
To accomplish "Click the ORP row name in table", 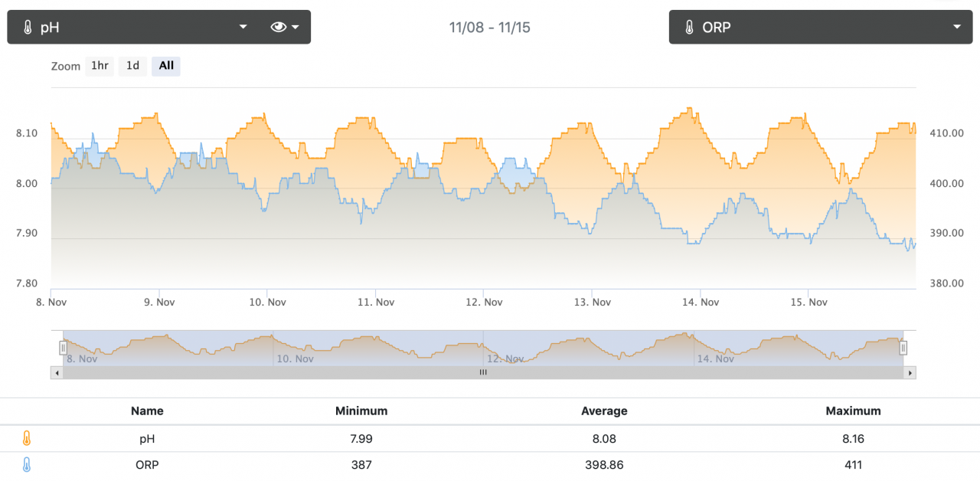I will click(x=147, y=465).
